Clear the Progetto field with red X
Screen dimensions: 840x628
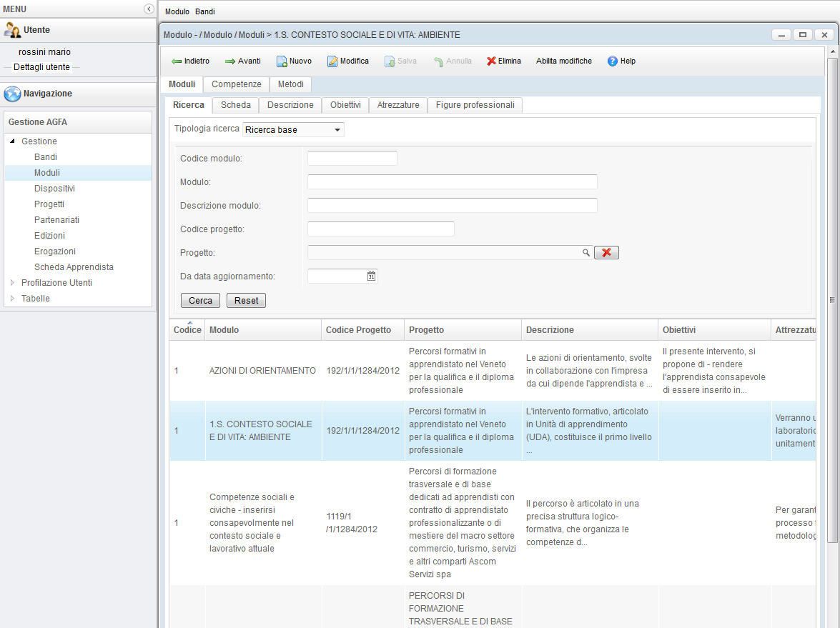tap(606, 252)
